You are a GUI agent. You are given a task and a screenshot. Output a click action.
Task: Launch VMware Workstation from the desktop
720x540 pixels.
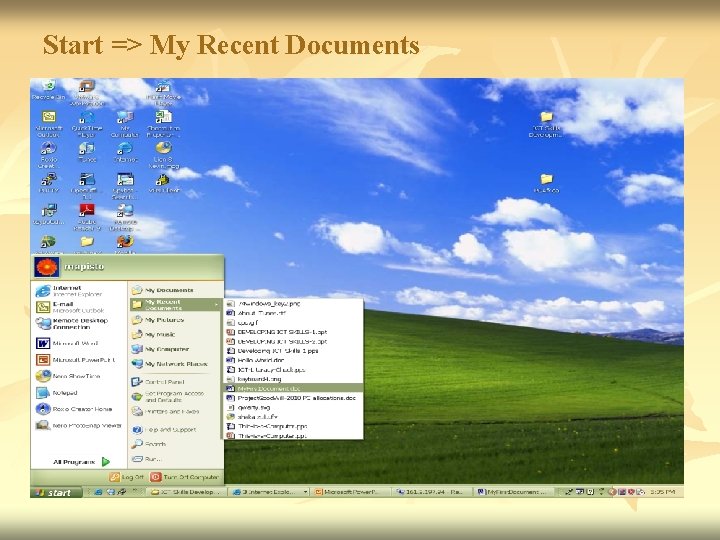click(86, 92)
